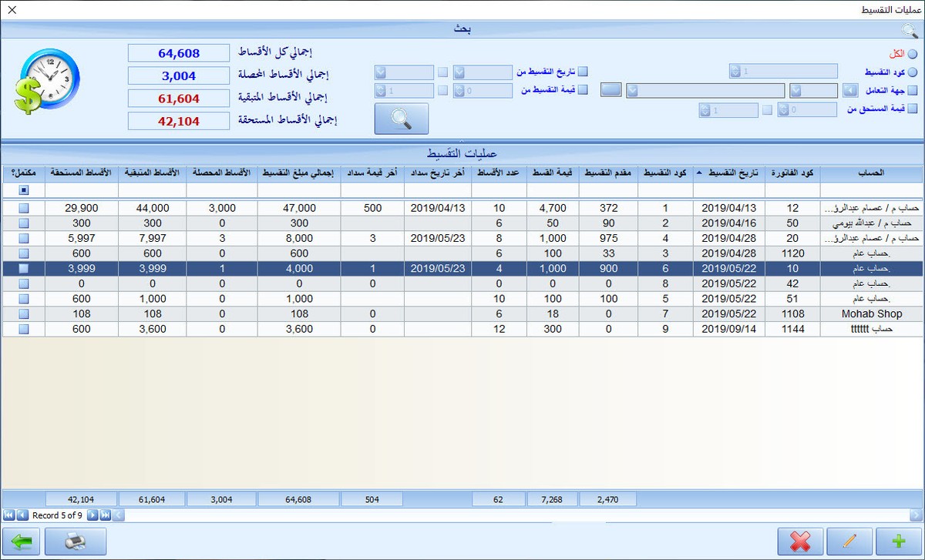This screenshot has width=925, height=560.
Task: Click the red X icon to delete installment
Action: (x=799, y=542)
